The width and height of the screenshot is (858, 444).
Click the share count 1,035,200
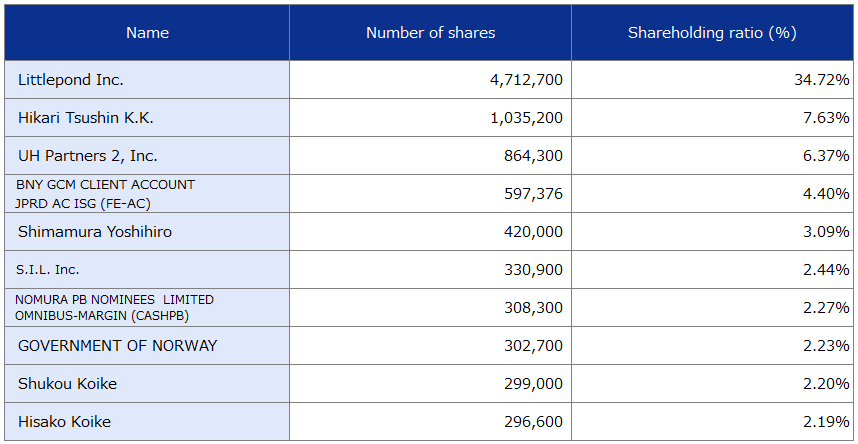click(x=526, y=118)
